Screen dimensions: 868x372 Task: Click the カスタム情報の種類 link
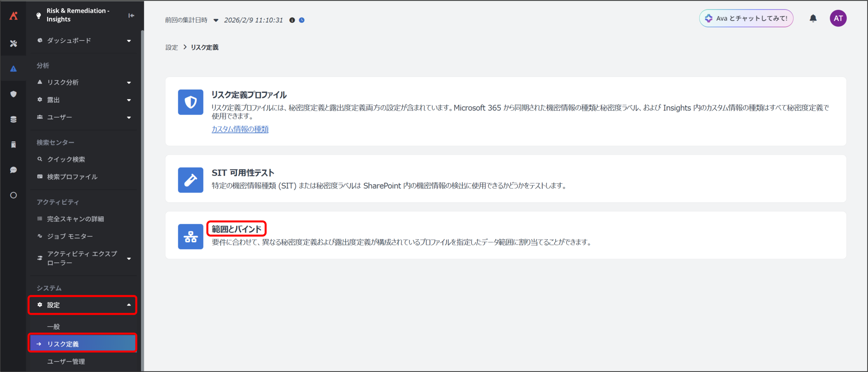(x=240, y=129)
